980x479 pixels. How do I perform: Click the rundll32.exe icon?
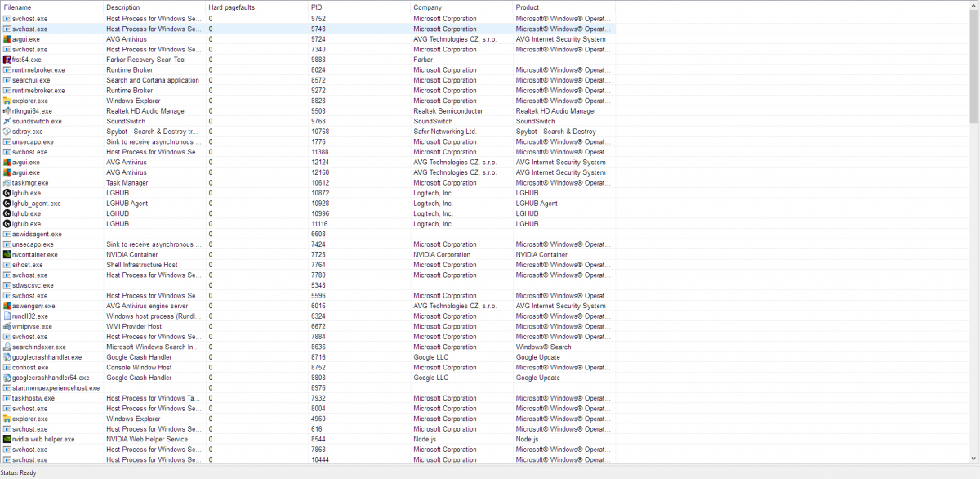(7, 316)
